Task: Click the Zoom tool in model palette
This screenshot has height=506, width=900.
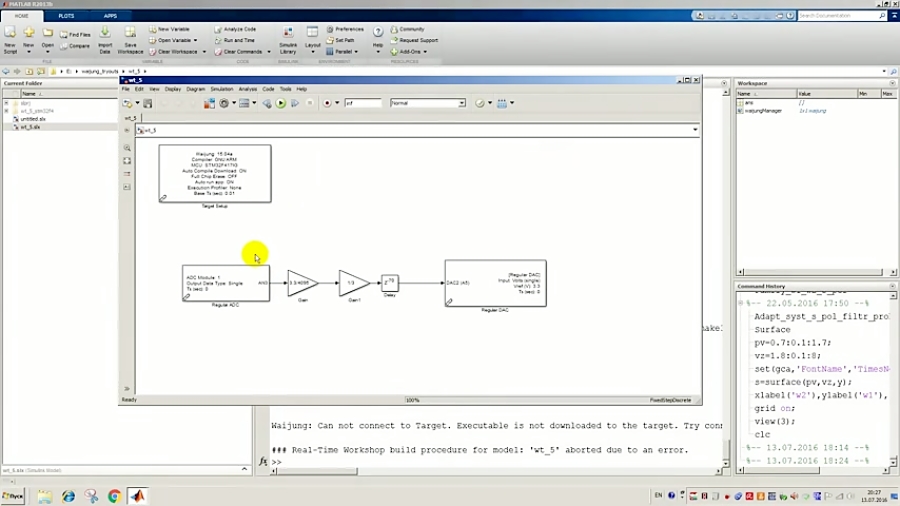Action: pyautogui.click(x=127, y=147)
